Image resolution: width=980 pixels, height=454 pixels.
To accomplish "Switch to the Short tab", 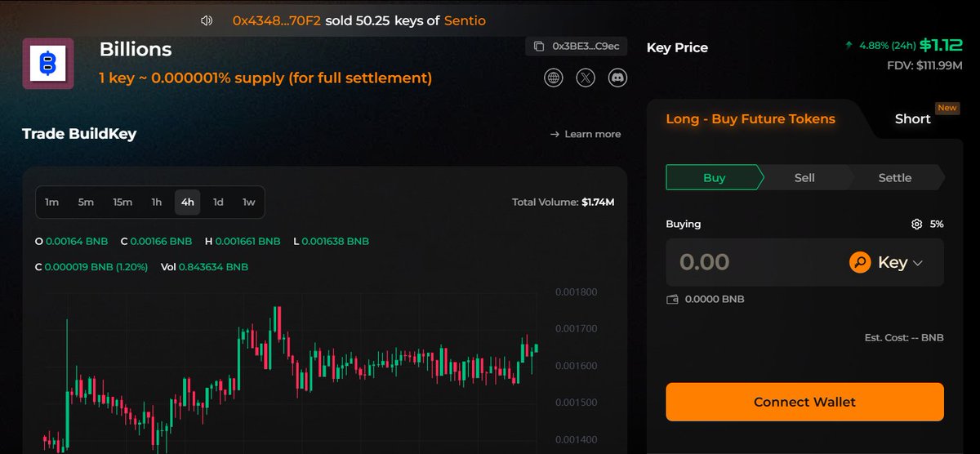I will point(912,119).
